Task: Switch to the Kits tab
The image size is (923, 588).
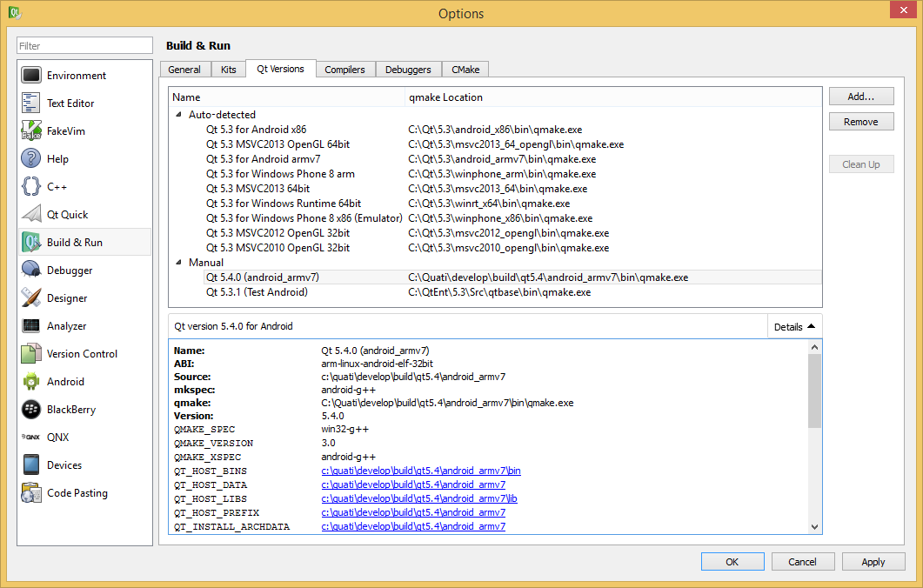Action: coord(228,70)
